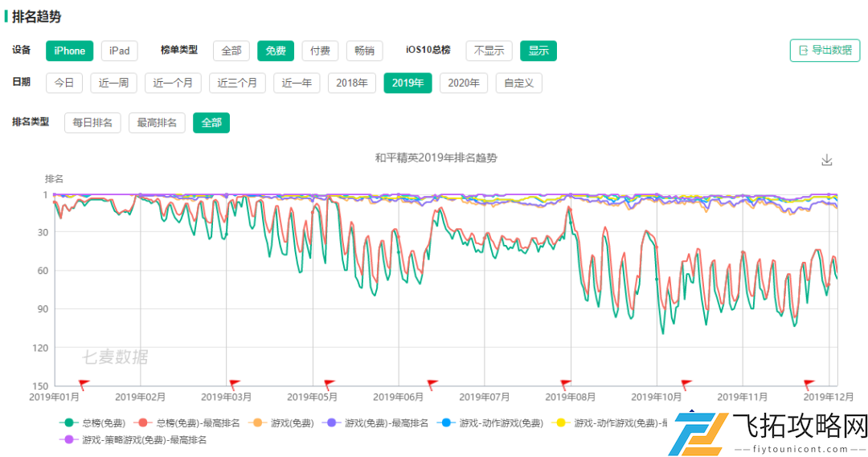
Task: Toggle 总榜(免费)-最高排名 legend series
Action: click(x=187, y=422)
